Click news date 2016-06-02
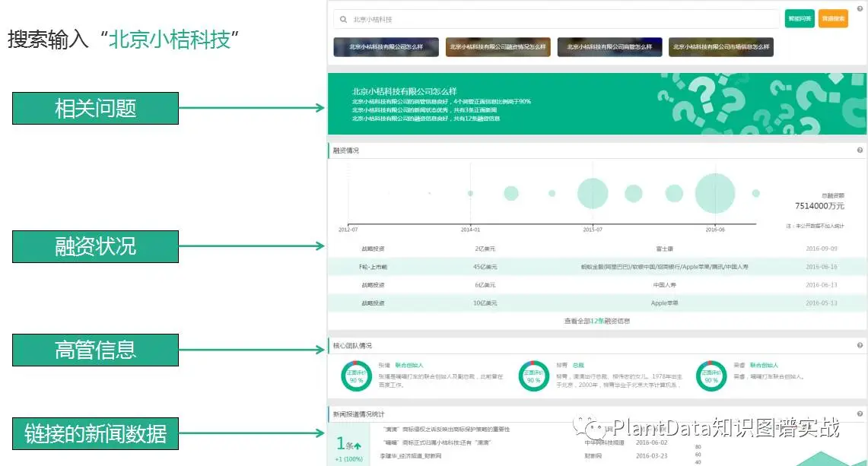The width and height of the screenshot is (868, 466). (x=651, y=442)
